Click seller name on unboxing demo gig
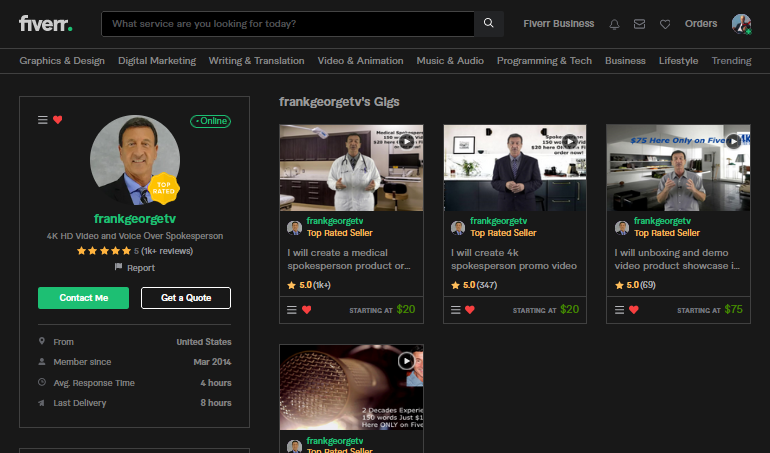 click(x=662, y=221)
